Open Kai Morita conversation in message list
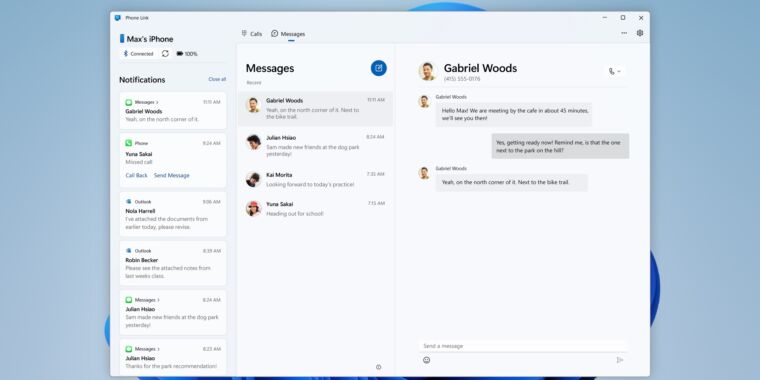 point(315,179)
